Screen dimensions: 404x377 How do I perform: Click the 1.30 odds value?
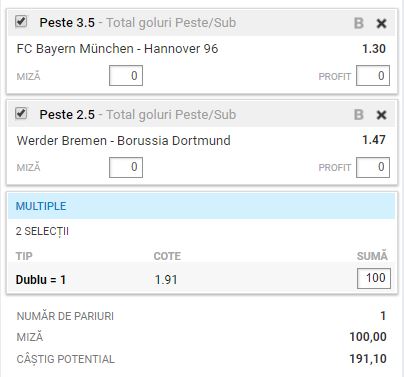point(374,49)
